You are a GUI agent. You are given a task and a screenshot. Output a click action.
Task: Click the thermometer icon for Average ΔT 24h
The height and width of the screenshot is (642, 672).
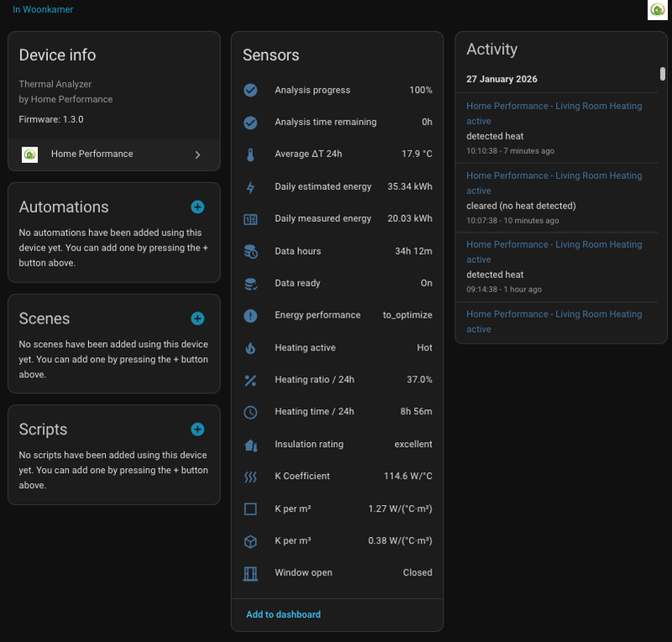point(250,155)
